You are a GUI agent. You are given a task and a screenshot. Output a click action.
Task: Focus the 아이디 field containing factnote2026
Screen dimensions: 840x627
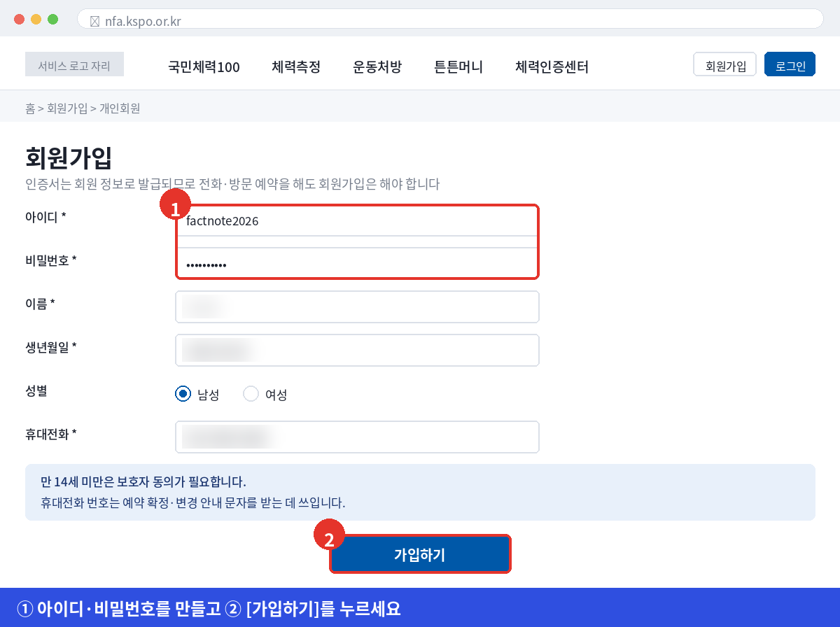point(357,221)
